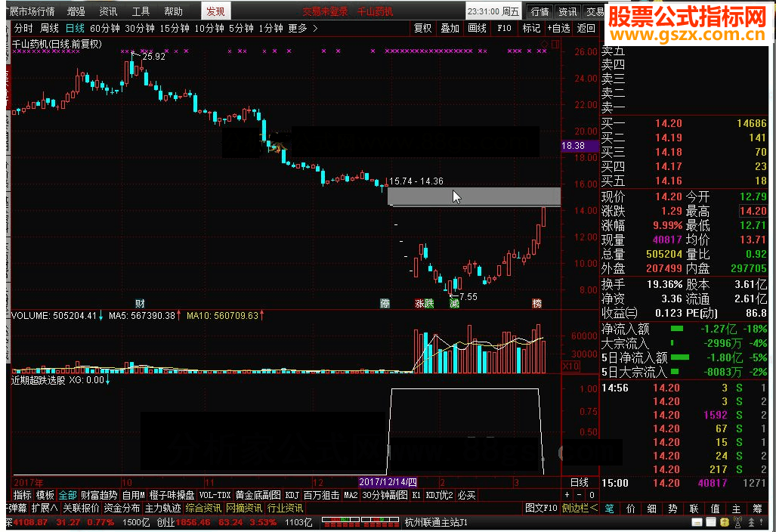
Task: Select the 全部 indicator tab
Action: click(68, 496)
